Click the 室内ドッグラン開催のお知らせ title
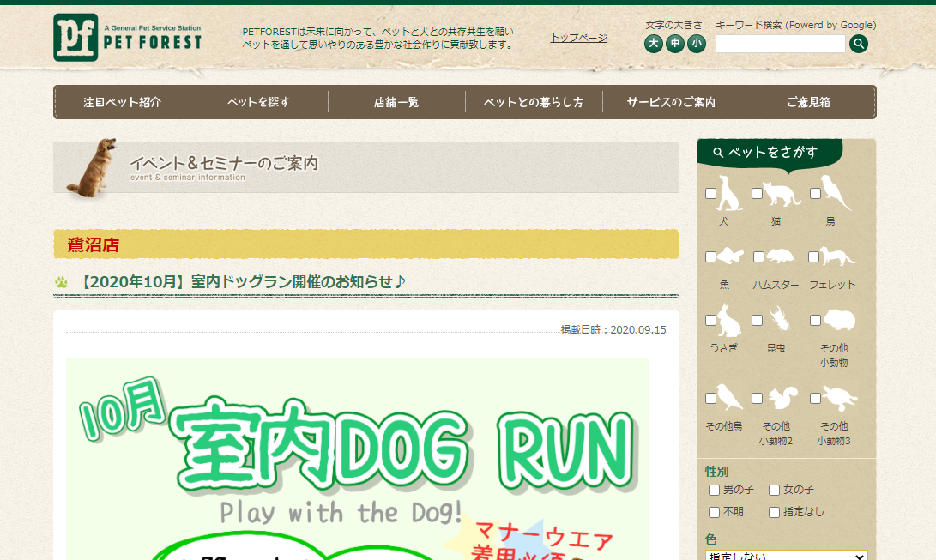Viewport: 936px width, 560px height. pos(242,281)
